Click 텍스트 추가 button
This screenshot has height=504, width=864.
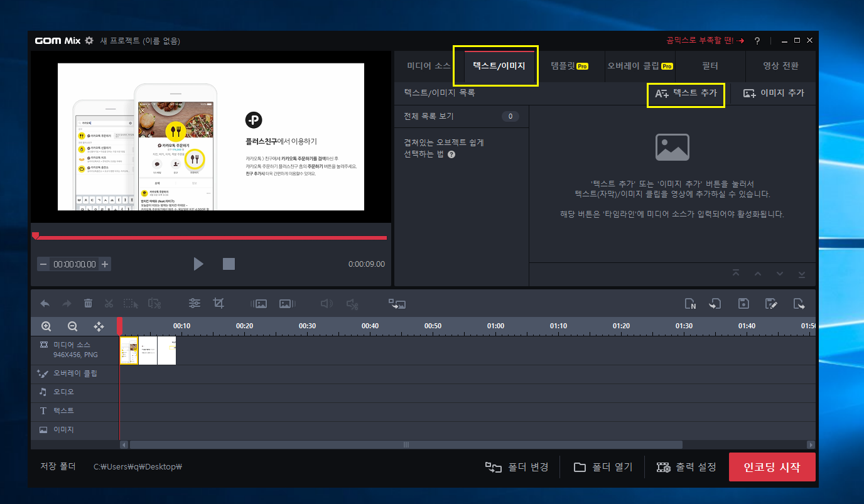pyautogui.click(x=686, y=93)
